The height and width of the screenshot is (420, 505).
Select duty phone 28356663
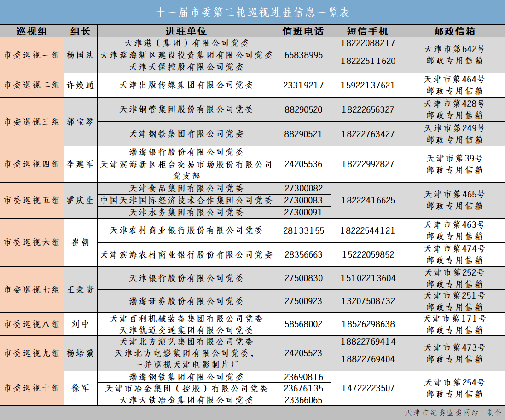point(303,254)
